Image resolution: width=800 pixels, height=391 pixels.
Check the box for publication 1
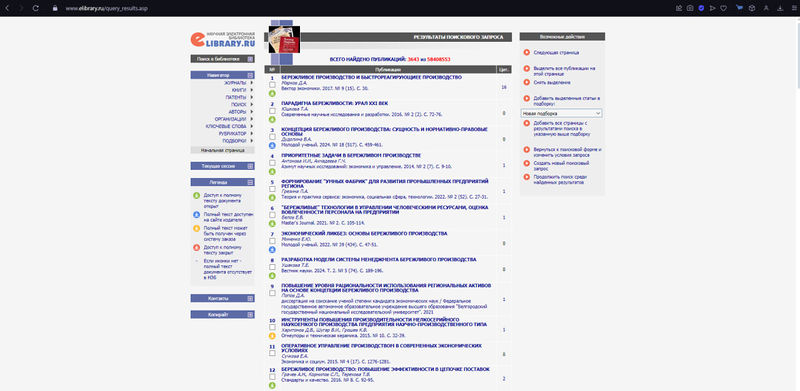(x=272, y=85)
